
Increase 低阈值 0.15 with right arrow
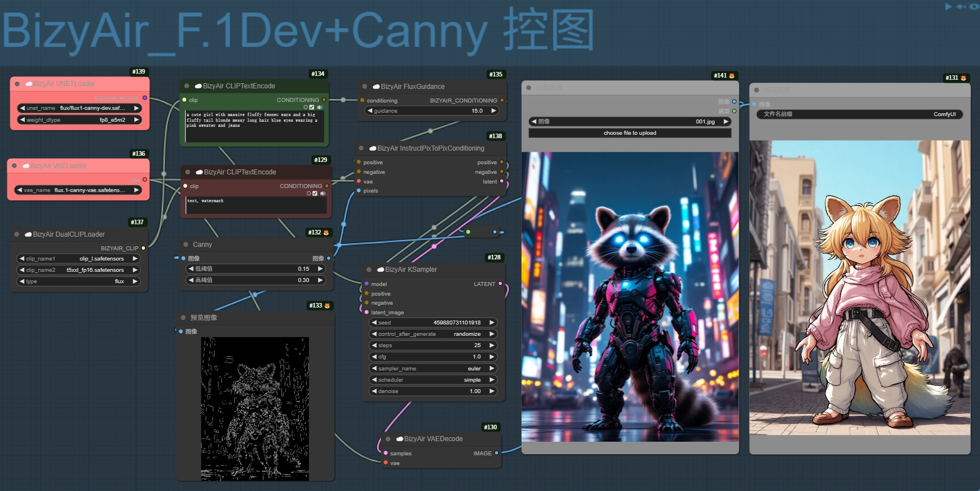[320, 269]
